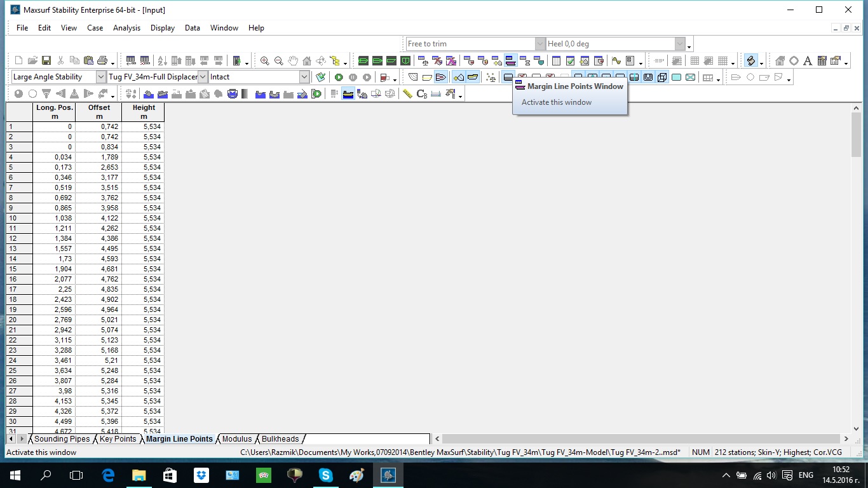Open the Large Angle Stability analysis dropdown
868x488 pixels.
coord(101,77)
